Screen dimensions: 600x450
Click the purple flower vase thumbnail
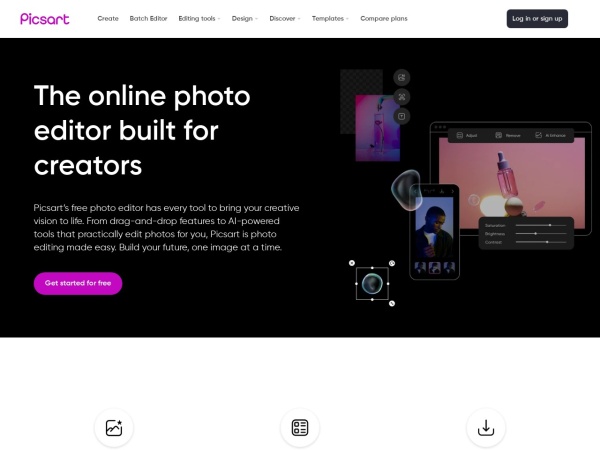coord(378,128)
